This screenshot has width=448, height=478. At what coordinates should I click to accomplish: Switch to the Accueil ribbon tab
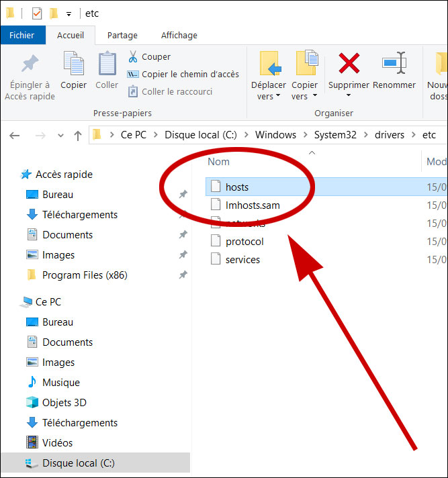tap(71, 35)
